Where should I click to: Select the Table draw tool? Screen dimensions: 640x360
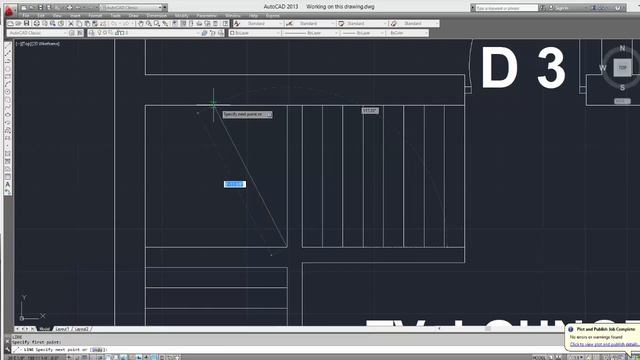[x=7, y=177]
